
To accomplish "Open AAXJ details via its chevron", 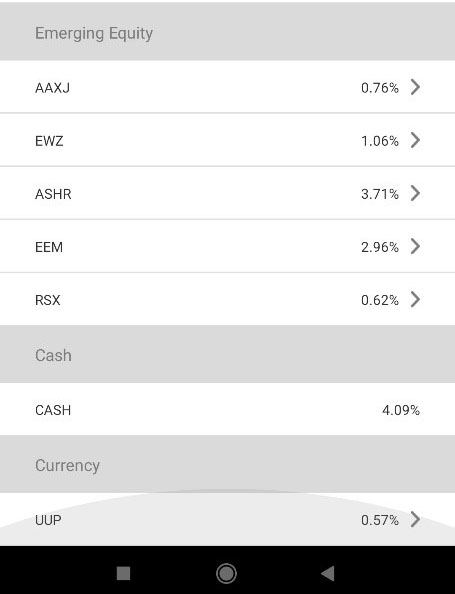I will pos(416,87).
